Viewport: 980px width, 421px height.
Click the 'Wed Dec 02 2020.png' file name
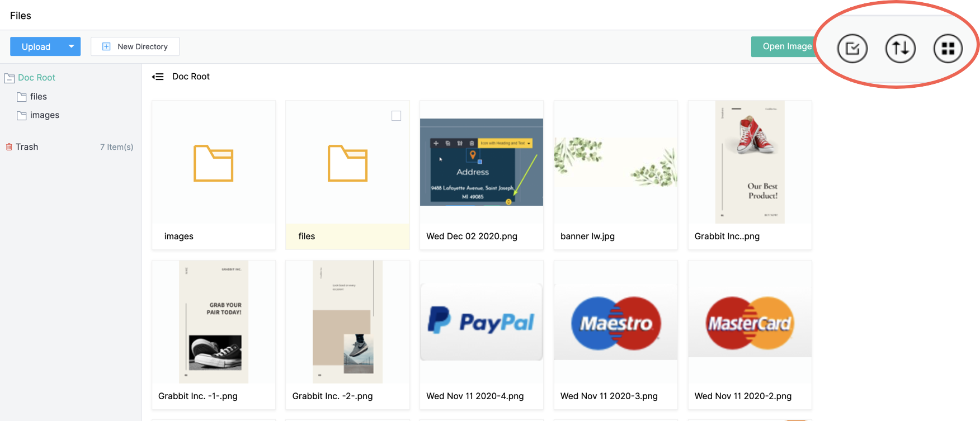click(472, 236)
